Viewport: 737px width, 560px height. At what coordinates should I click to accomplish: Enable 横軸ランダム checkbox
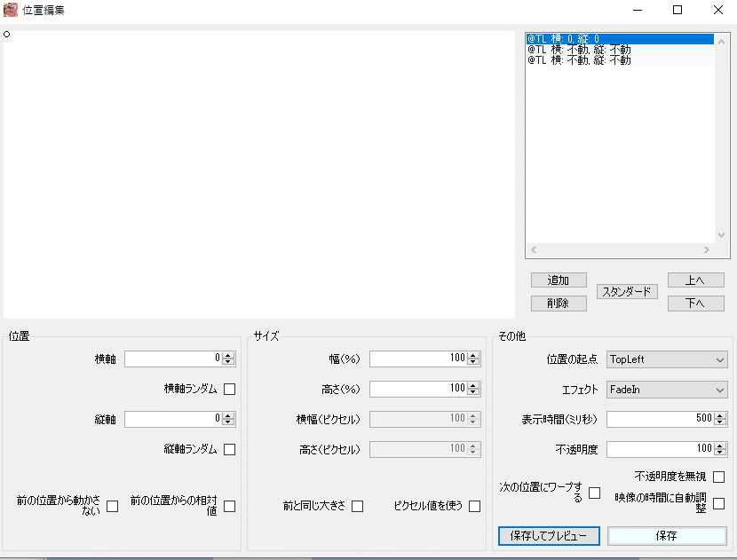point(229,389)
